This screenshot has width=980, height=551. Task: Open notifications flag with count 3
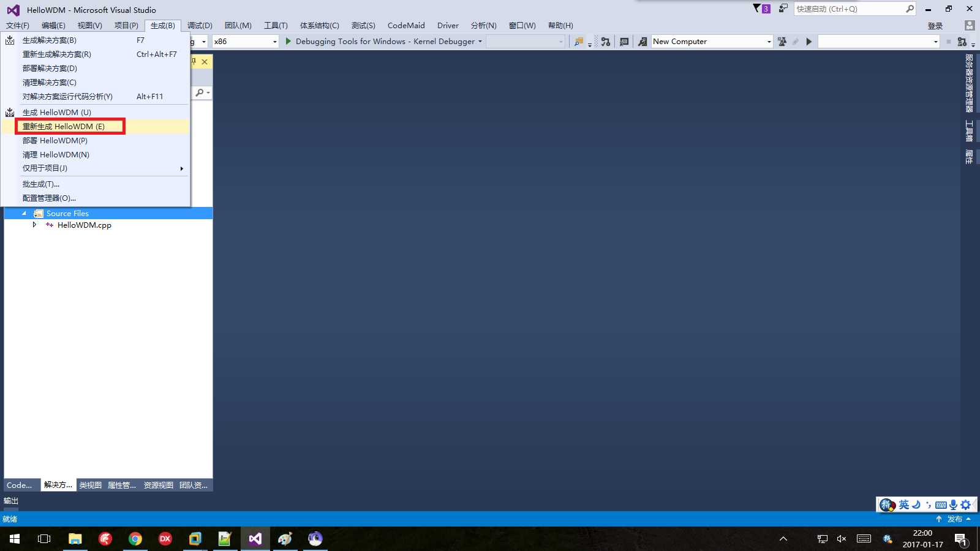tap(761, 9)
